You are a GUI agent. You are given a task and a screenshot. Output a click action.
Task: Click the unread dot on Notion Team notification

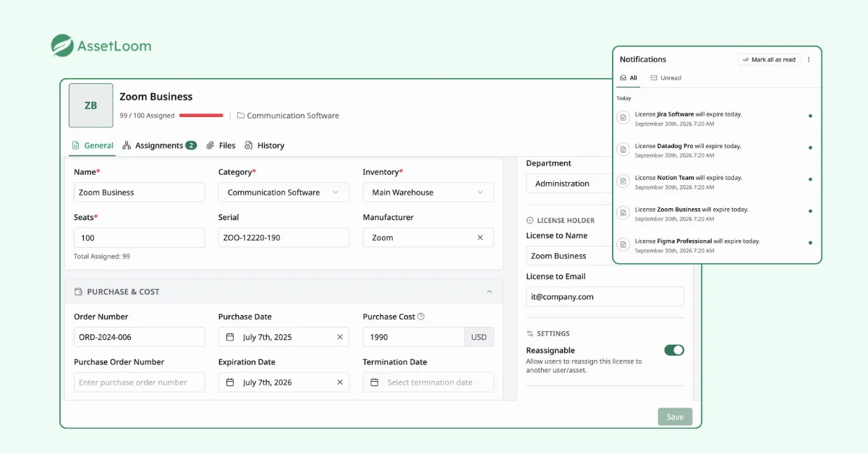pyautogui.click(x=810, y=179)
